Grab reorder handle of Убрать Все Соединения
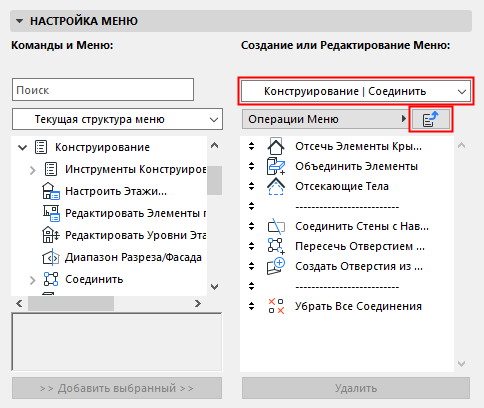Screen dimensions: 484x408 [x=251, y=306]
